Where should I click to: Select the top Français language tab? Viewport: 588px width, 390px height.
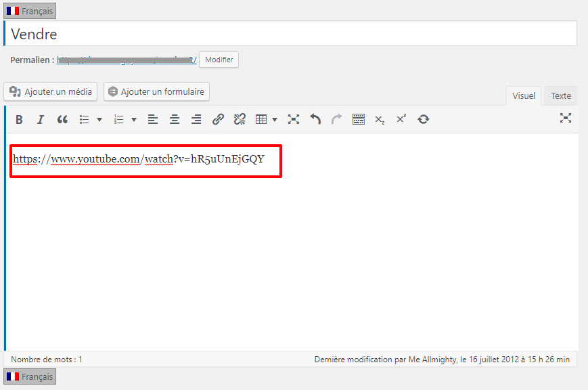coord(30,11)
